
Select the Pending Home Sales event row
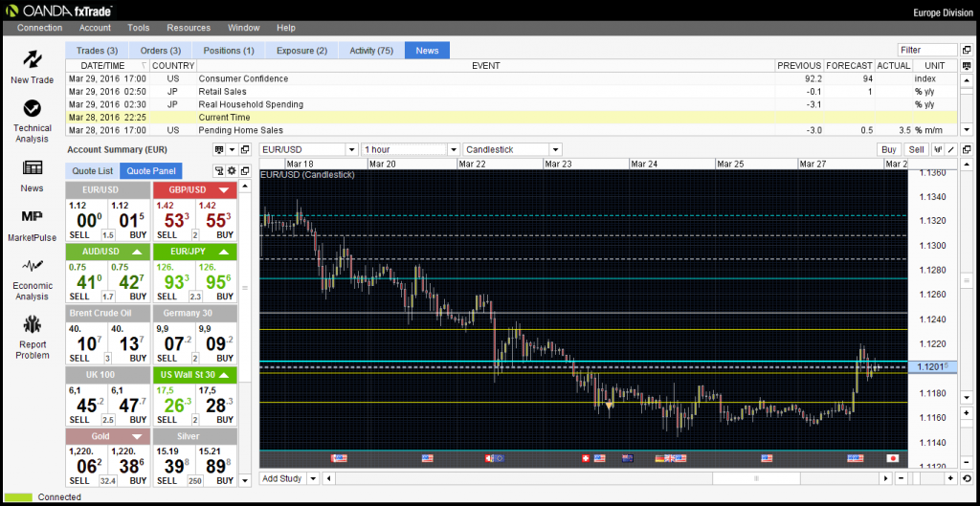(511, 130)
